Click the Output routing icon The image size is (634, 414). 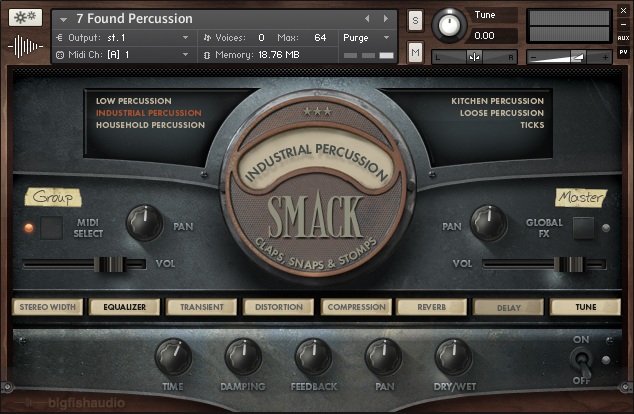tap(59, 38)
